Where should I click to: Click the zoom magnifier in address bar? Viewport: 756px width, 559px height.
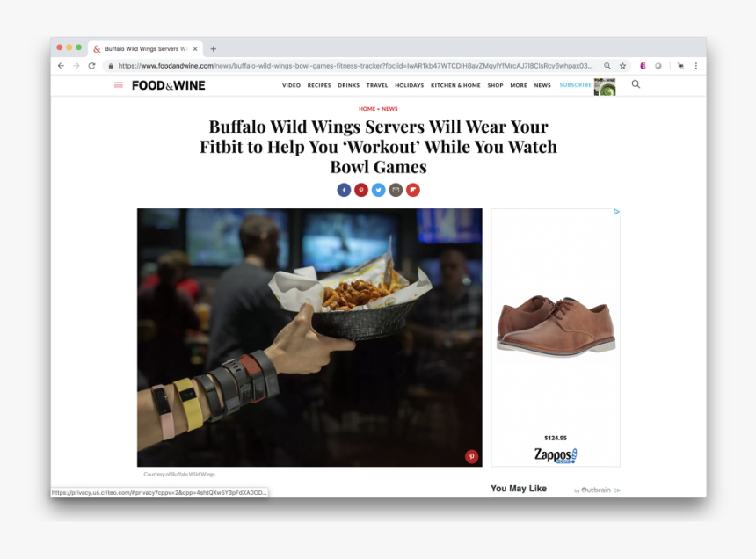607,66
